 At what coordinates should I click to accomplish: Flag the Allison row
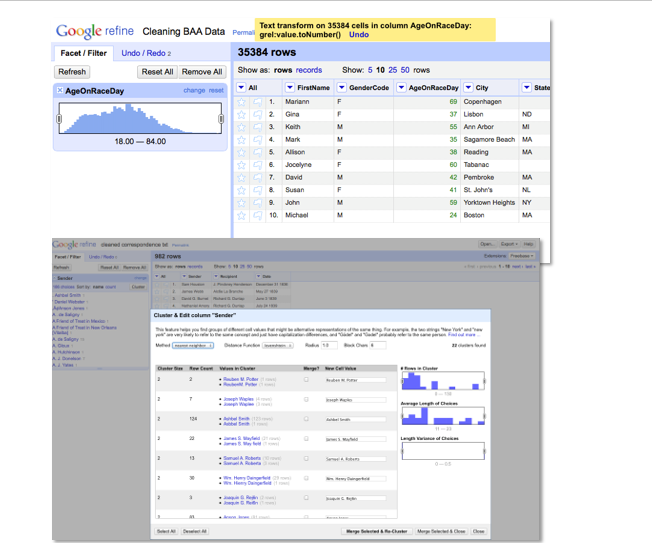point(258,152)
